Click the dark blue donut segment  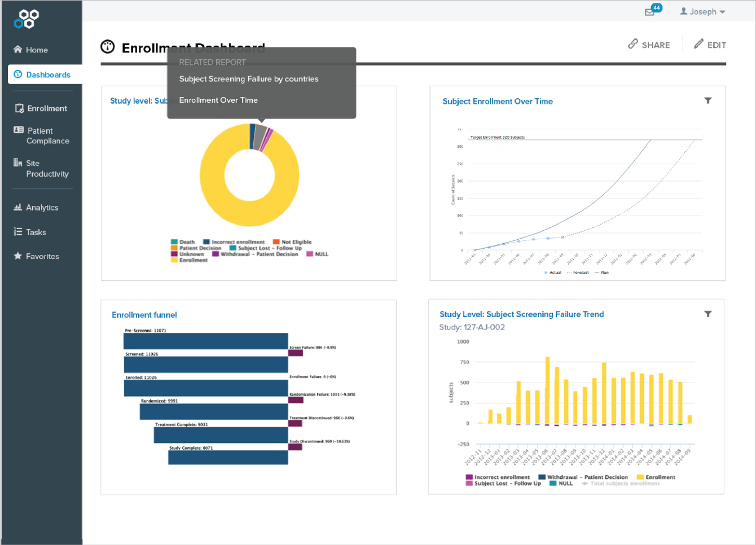[252, 137]
